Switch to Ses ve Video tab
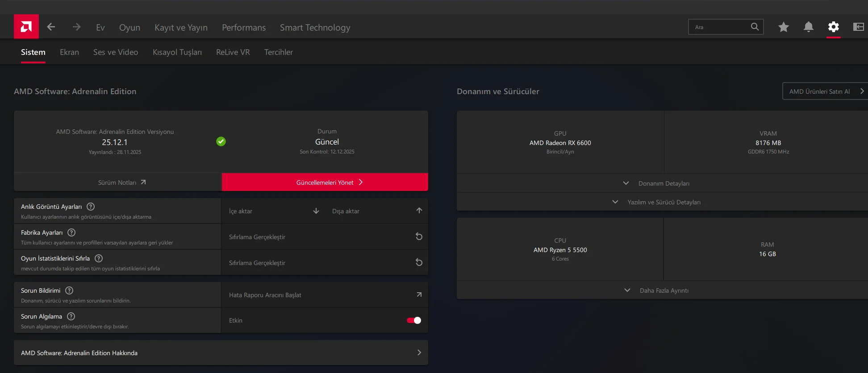This screenshot has width=868, height=373. tap(116, 52)
